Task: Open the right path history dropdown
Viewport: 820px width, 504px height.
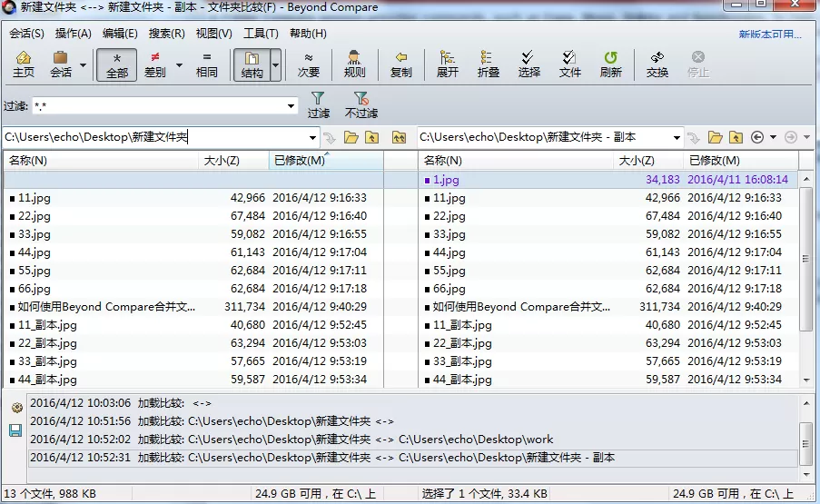Action: 677,137
